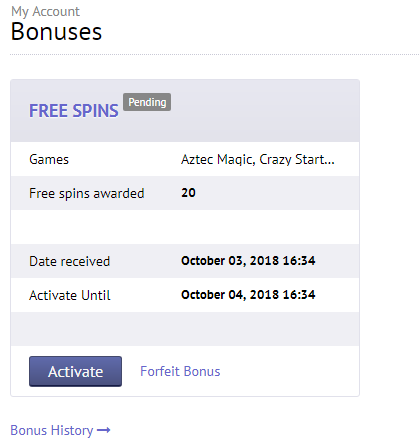419x444 pixels.
Task: Select the free spins awarded value 20
Action: 188,193
